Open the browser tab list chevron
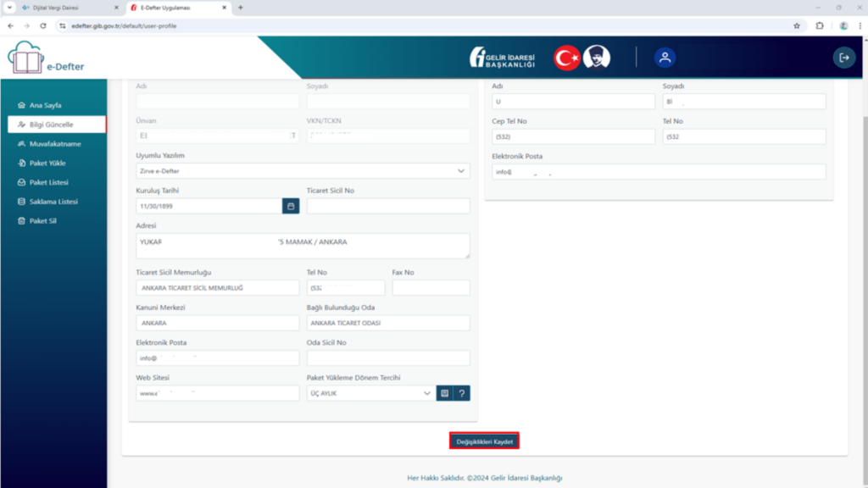This screenshot has width=868, height=488. pyautogui.click(x=9, y=8)
